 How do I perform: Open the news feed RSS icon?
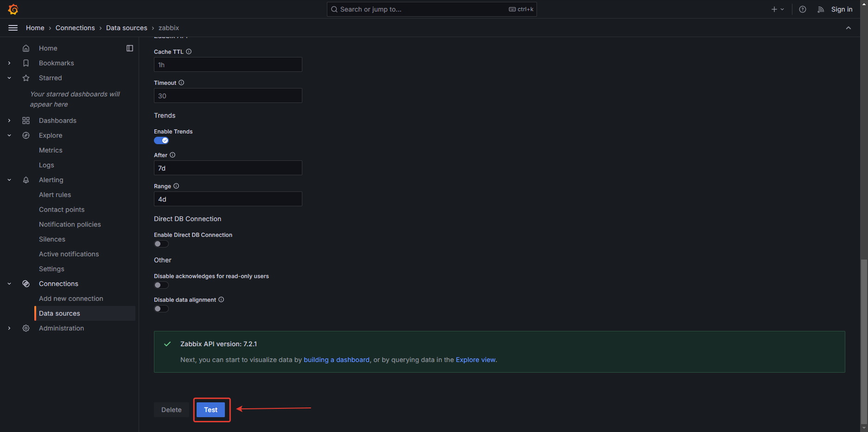click(x=821, y=9)
